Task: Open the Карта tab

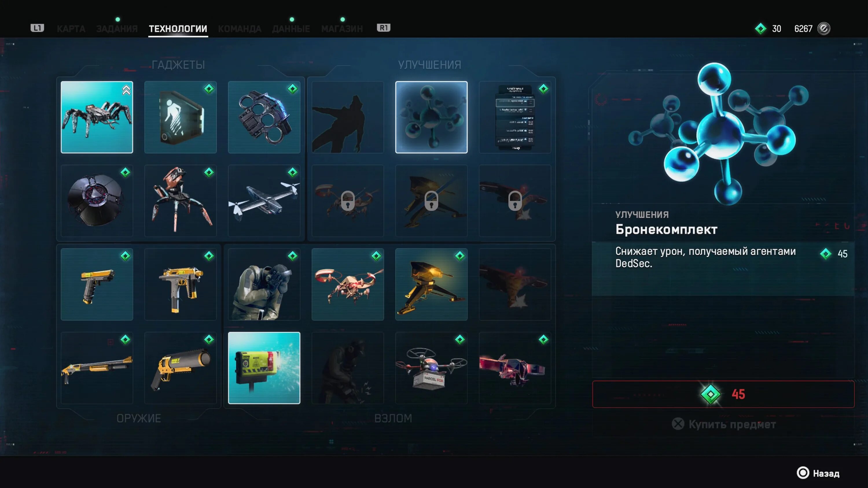Action: (x=71, y=29)
